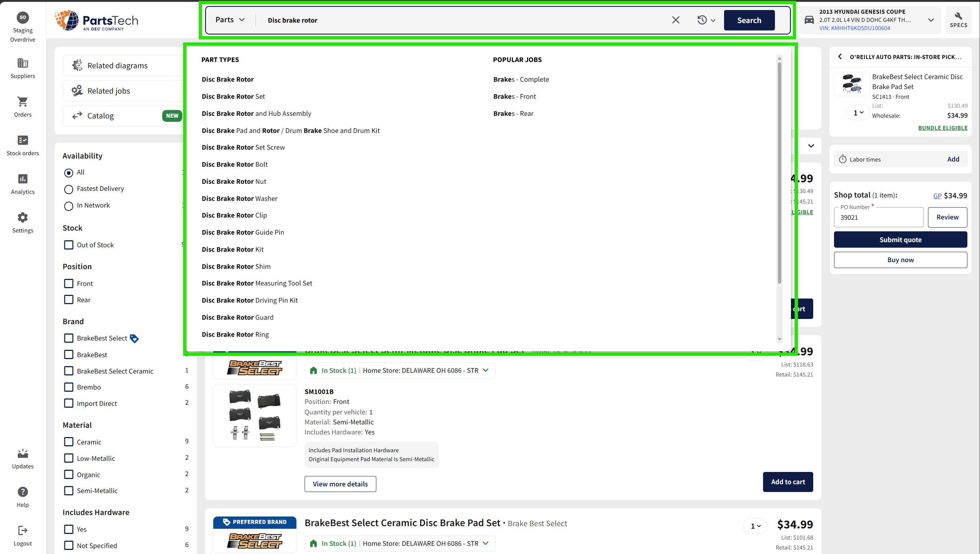This screenshot has width=980, height=554.
Task: Click BrakeBest Select preferred tag icon
Action: (x=134, y=338)
